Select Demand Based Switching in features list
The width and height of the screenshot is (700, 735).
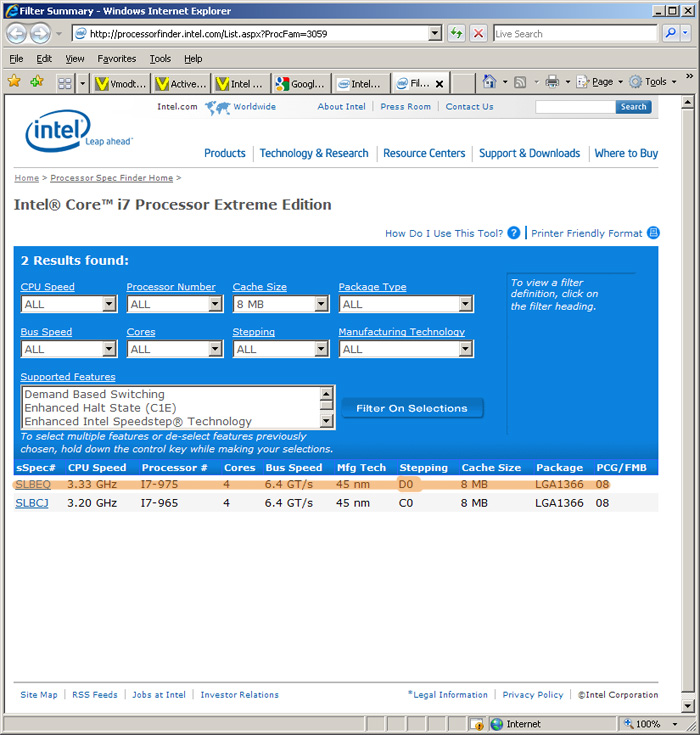94,394
